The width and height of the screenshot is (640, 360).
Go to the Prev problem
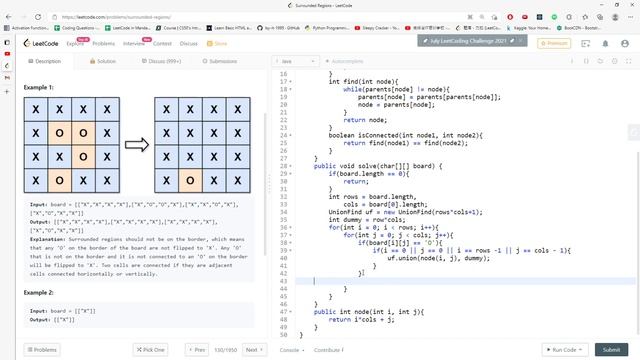[197, 350]
